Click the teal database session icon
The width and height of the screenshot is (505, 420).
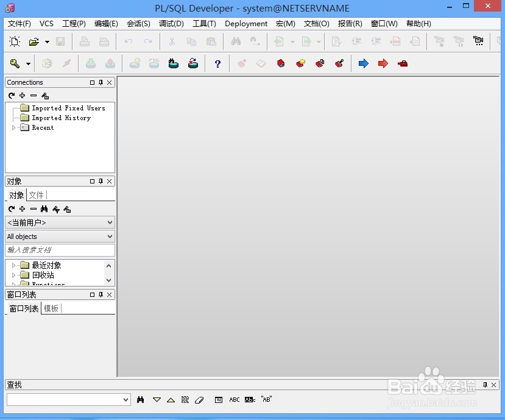[x=173, y=63]
